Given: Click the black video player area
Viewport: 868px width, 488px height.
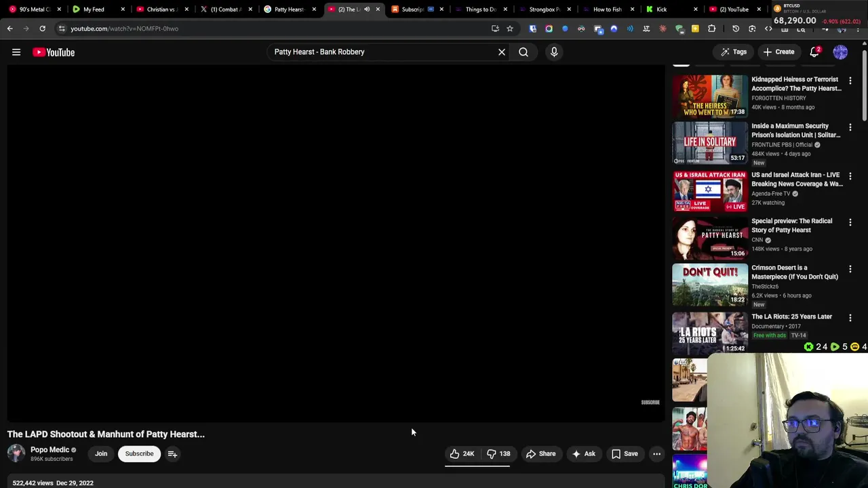Looking at the screenshot, I should 336,244.
